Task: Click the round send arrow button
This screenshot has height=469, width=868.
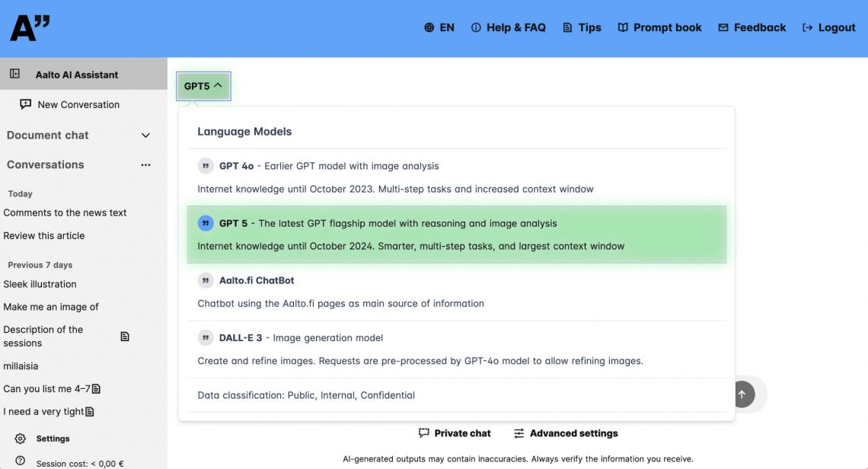Action: pyautogui.click(x=742, y=394)
